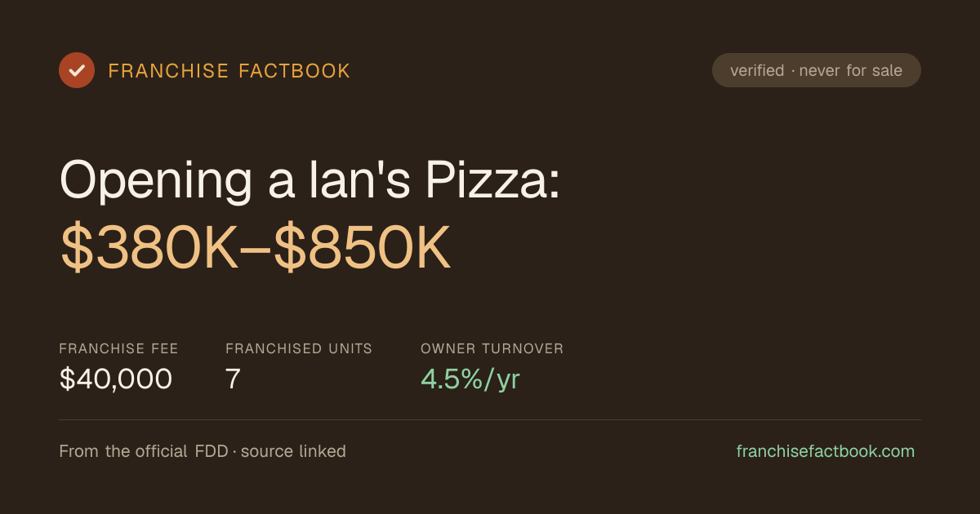The width and height of the screenshot is (980, 514).
Task: Select the green 4.5%/yr turnover value
Action: pyautogui.click(x=470, y=379)
